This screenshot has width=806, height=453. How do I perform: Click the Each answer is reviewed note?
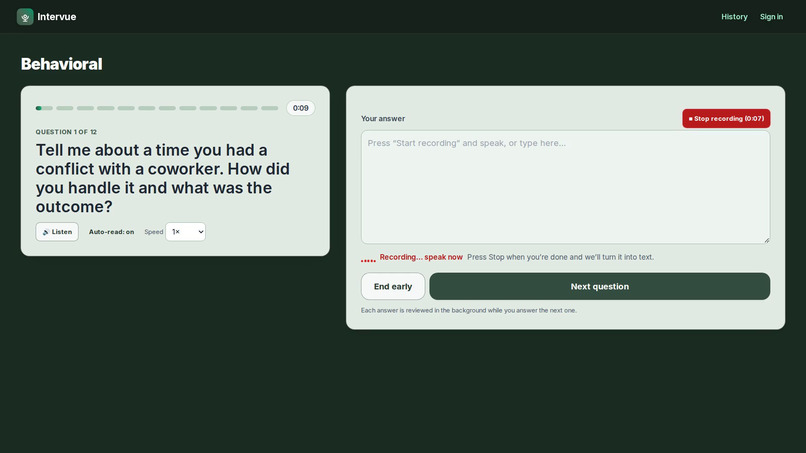469,311
